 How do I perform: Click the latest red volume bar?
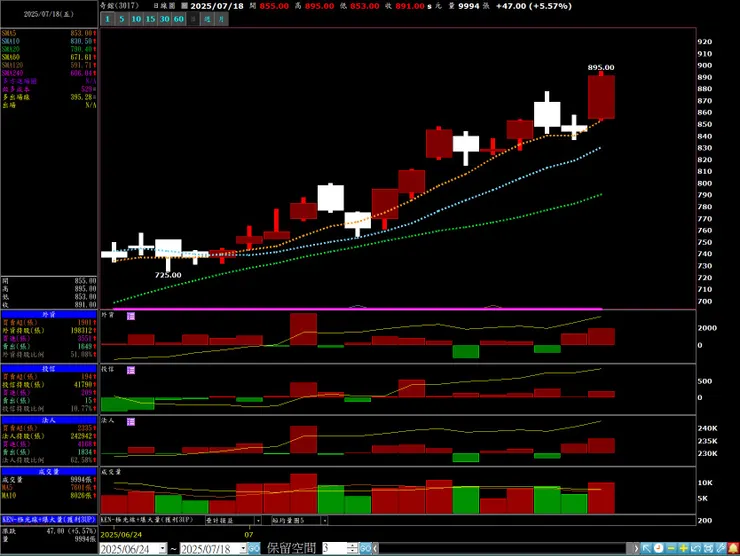[601, 498]
